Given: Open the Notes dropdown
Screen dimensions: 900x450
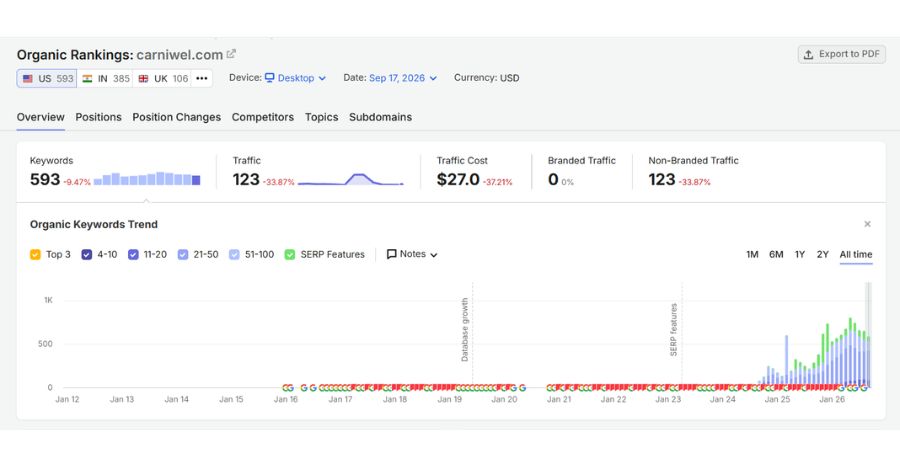Looking at the screenshot, I should (x=412, y=254).
